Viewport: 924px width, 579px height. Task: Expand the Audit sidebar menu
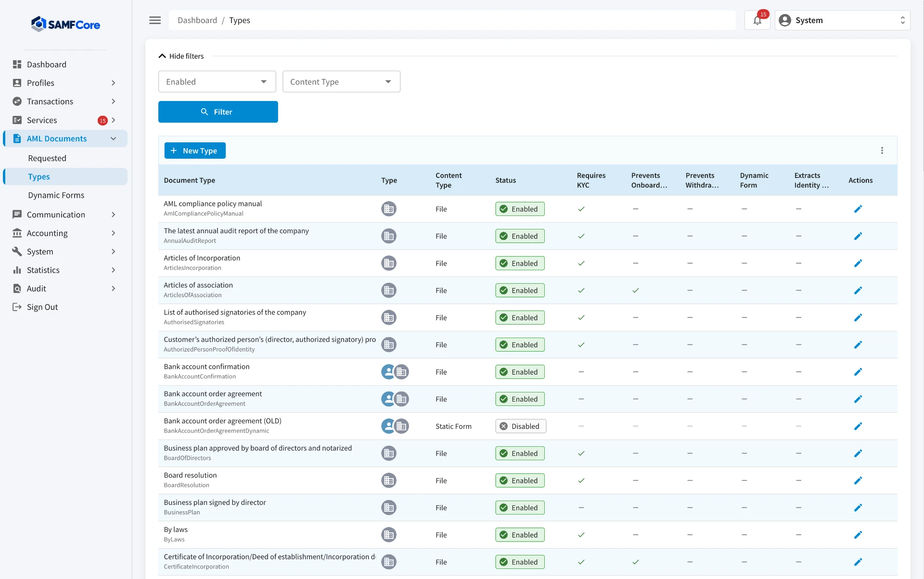[x=64, y=289]
